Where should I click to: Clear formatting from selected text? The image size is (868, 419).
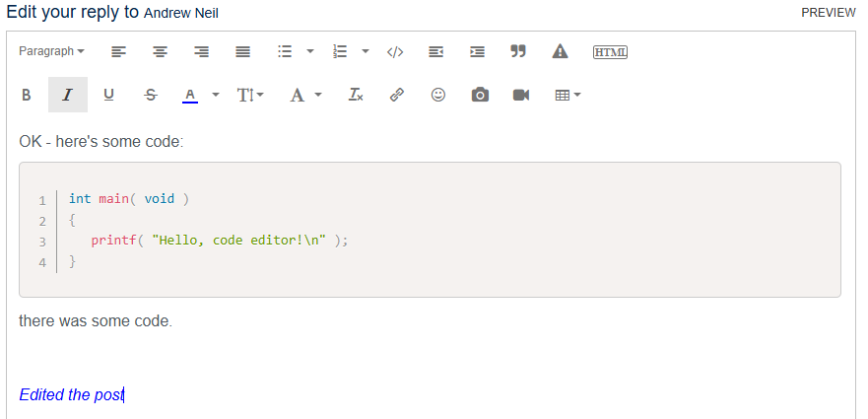coord(356,95)
